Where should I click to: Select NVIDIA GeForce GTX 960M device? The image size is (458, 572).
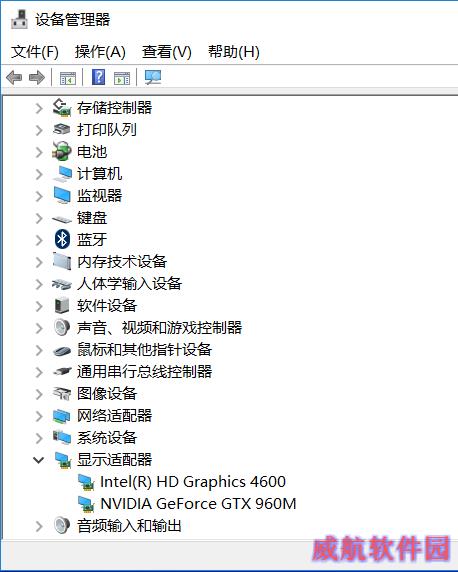[x=198, y=504]
